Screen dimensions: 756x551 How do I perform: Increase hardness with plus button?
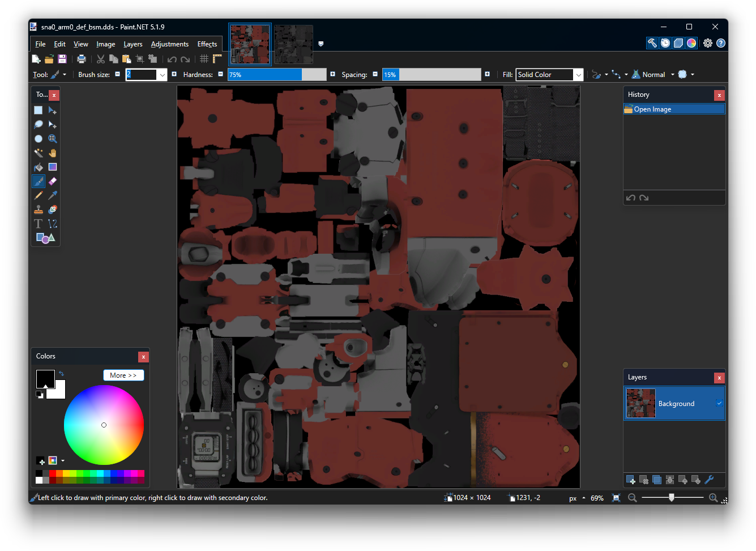tap(332, 74)
